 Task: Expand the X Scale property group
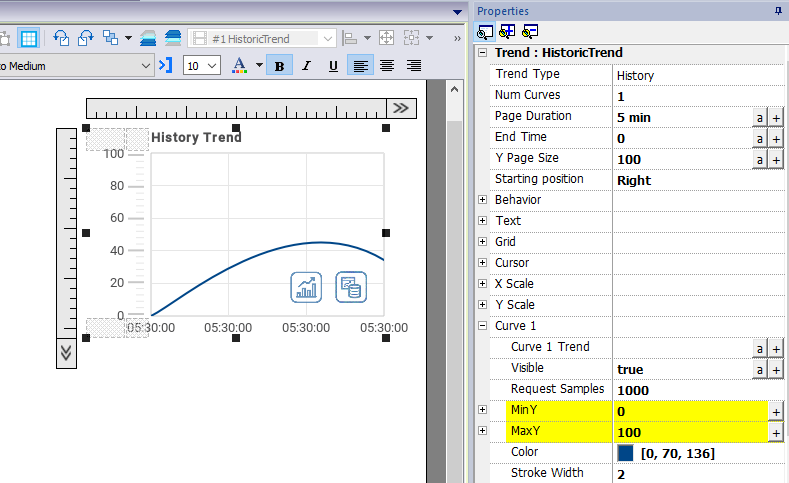(483, 284)
